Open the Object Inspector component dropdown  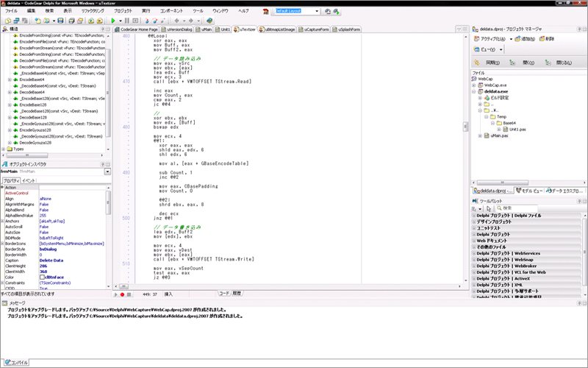point(107,171)
